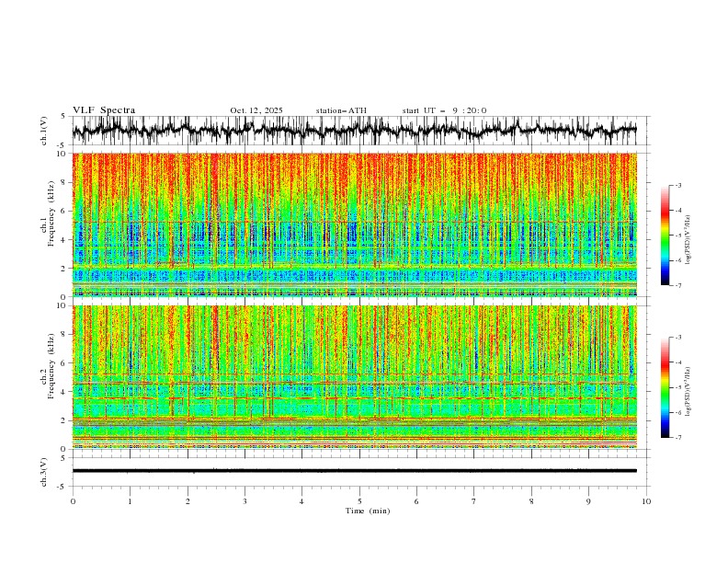Click time axis tick label '8'
This screenshot has width=728, height=563.
click(531, 501)
